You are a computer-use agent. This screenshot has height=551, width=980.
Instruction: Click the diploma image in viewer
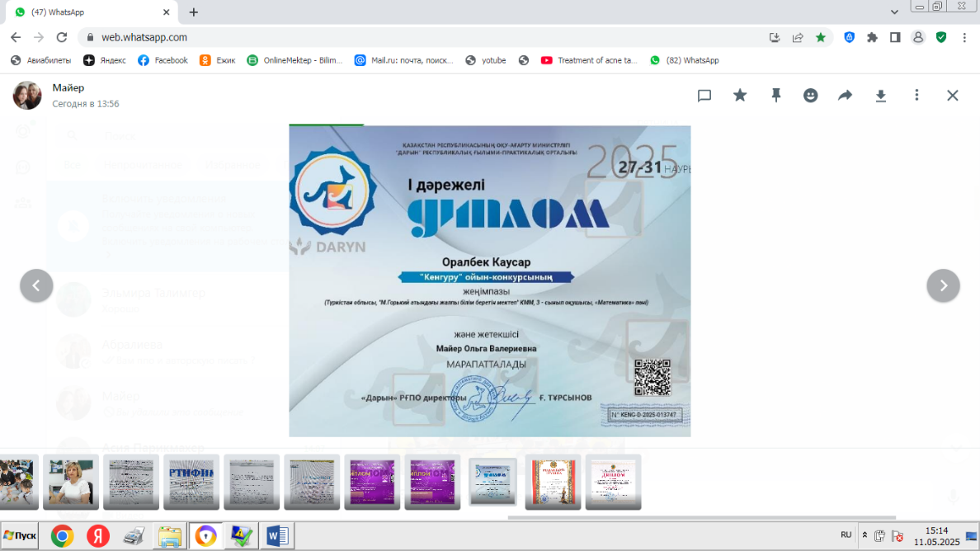point(489,280)
